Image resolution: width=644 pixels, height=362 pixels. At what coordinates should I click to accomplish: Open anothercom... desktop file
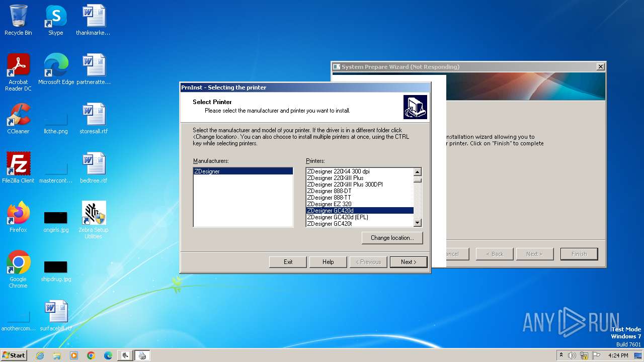tap(18, 320)
